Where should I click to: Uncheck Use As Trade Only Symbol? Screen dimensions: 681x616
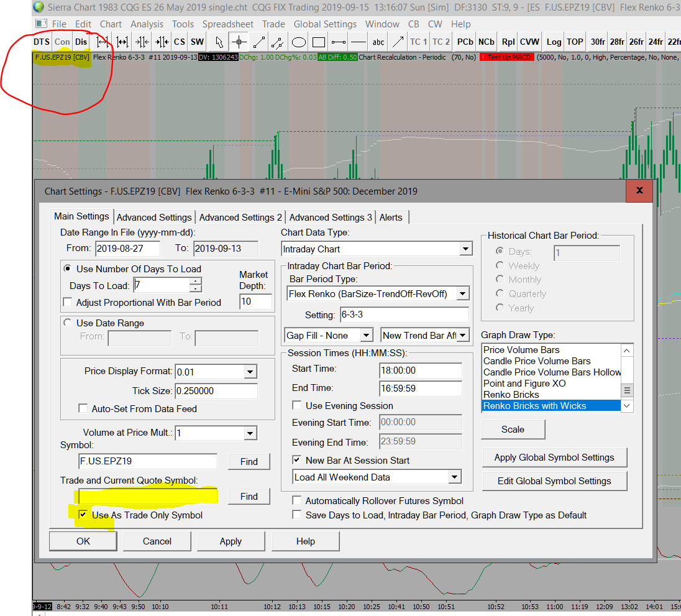(x=83, y=515)
